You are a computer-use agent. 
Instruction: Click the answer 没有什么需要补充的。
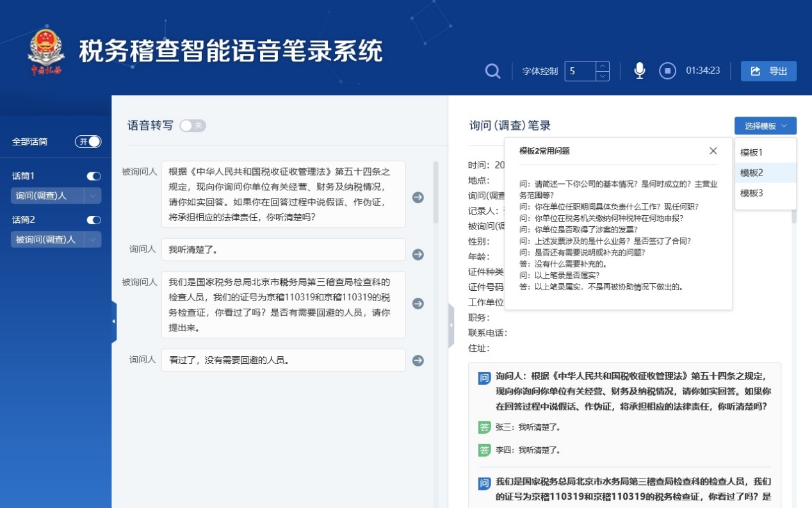(x=563, y=264)
